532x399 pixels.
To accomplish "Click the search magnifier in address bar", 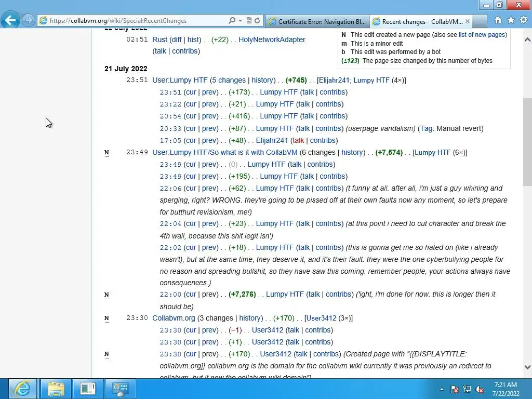I will tap(232, 20).
